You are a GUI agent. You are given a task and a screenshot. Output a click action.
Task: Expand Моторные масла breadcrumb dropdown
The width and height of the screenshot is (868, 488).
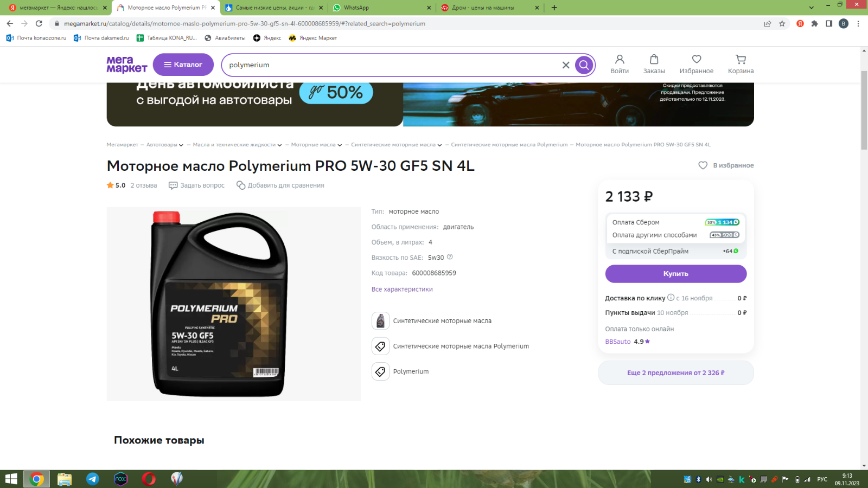(340, 145)
